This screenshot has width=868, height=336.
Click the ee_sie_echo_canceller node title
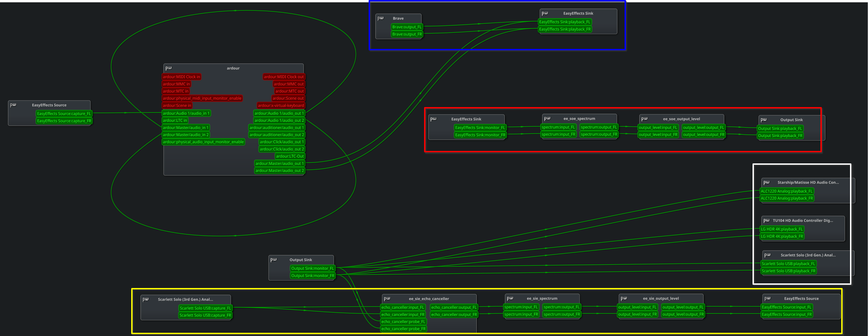point(429,299)
